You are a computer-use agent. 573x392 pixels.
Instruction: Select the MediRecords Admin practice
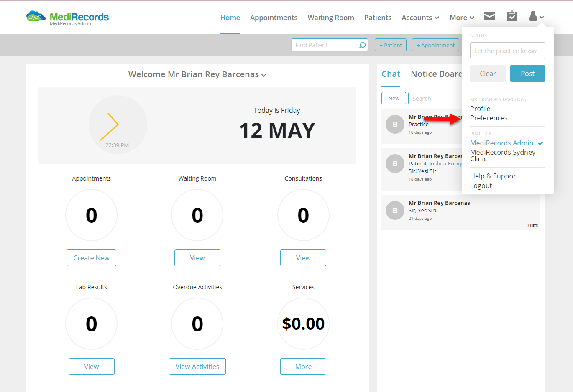501,143
